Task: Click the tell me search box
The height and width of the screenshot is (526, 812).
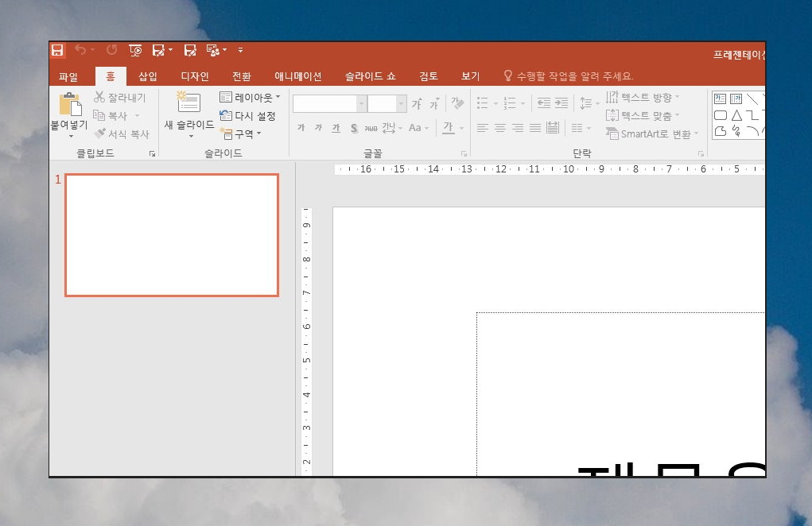Action: [569, 76]
